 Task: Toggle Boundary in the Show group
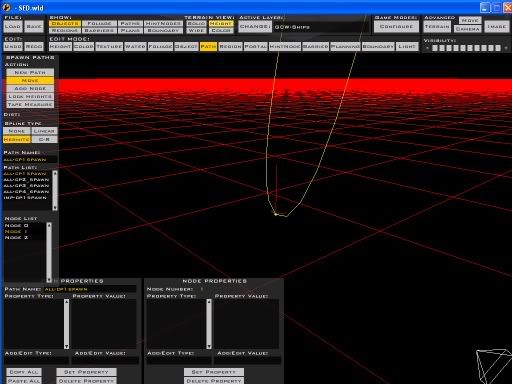[x=163, y=30]
